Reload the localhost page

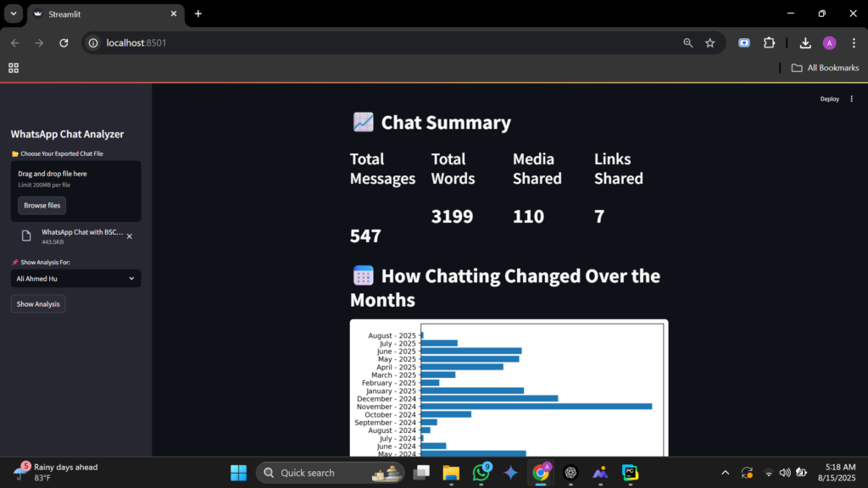tap(64, 42)
